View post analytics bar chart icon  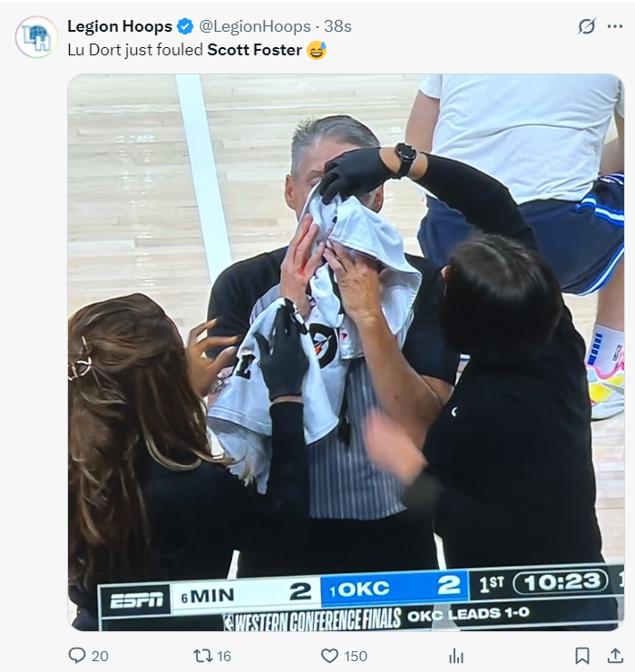456,656
